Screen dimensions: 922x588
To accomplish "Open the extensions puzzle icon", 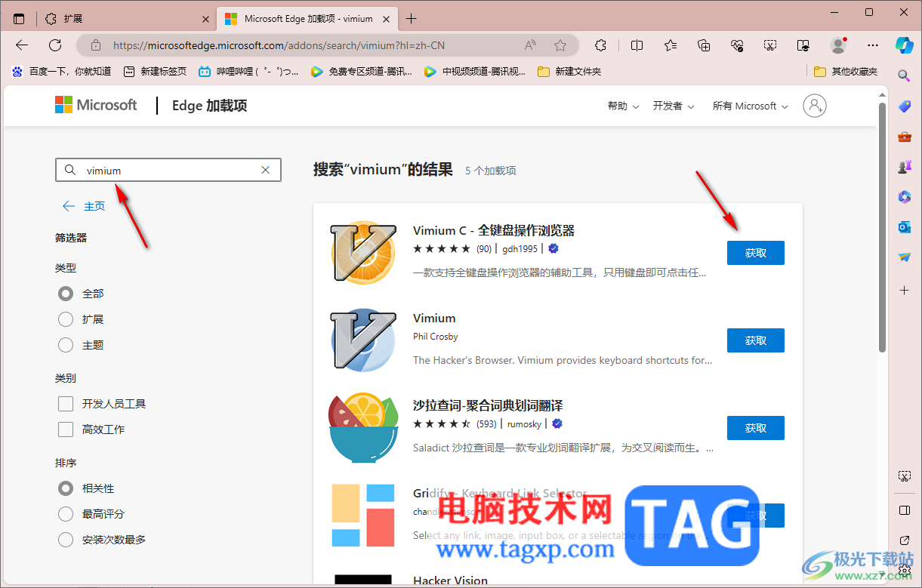I will [x=600, y=45].
